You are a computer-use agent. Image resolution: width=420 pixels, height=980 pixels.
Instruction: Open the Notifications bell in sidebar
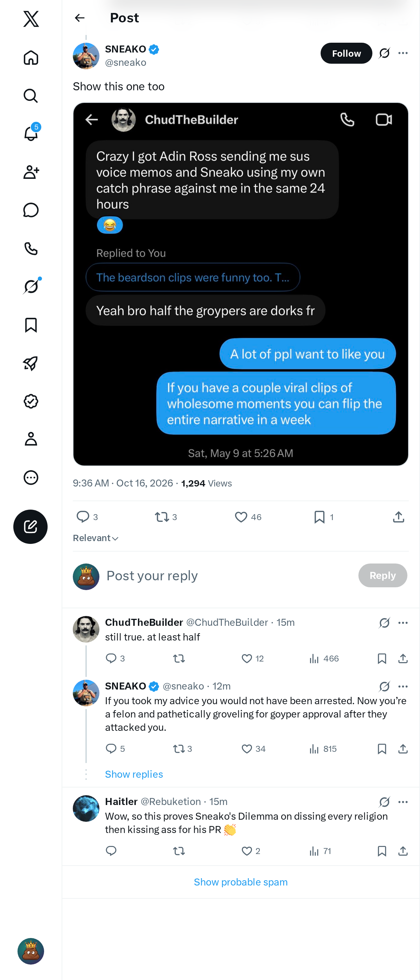pyautogui.click(x=31, y=133)
